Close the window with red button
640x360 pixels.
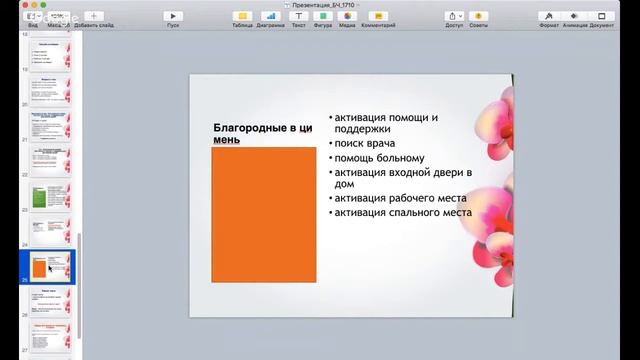pyautogui.click(x=25, y=5)
